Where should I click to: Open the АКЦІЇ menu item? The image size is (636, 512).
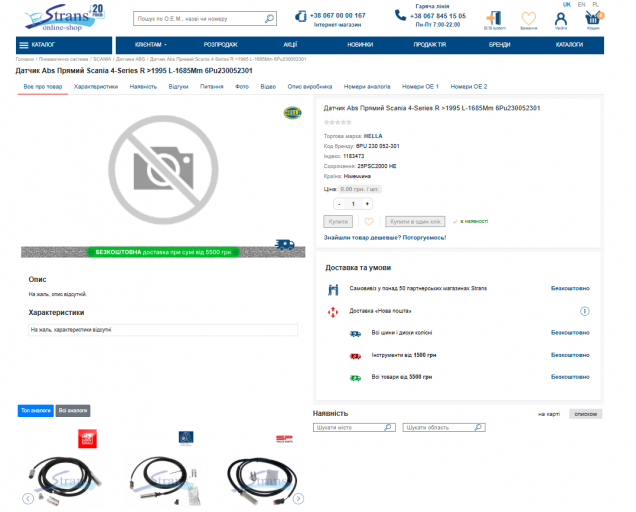click(x=290, y=45)
